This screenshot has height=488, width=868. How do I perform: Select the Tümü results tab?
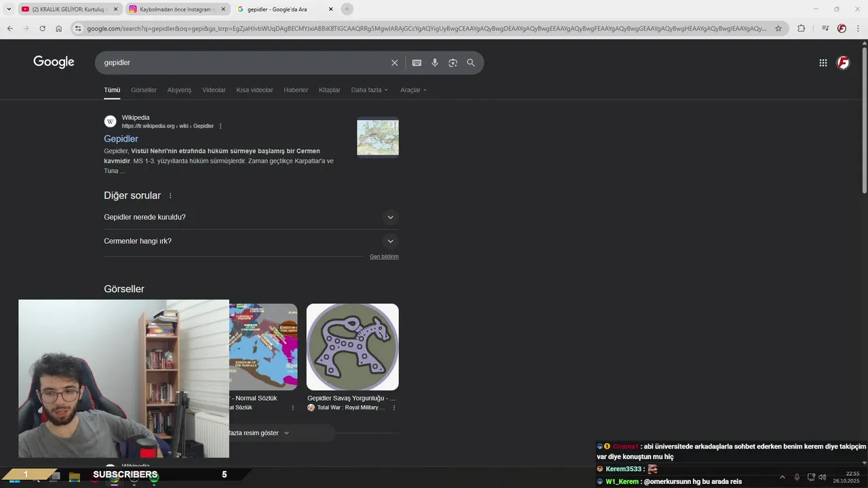tap(112, 89)
